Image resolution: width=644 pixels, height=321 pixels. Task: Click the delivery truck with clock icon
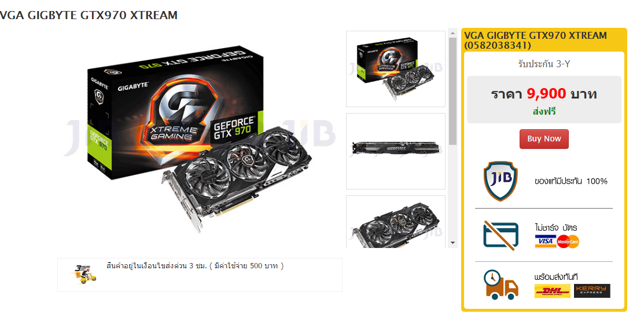[x=501, y=284]
